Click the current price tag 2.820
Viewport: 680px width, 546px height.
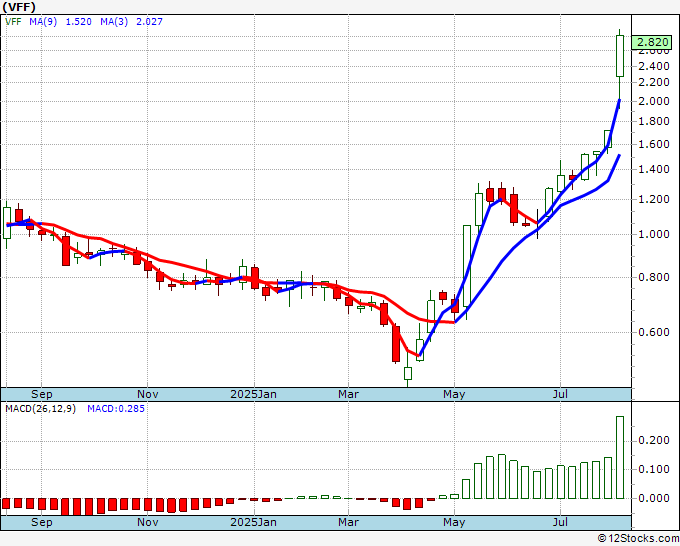pos(653,43)
